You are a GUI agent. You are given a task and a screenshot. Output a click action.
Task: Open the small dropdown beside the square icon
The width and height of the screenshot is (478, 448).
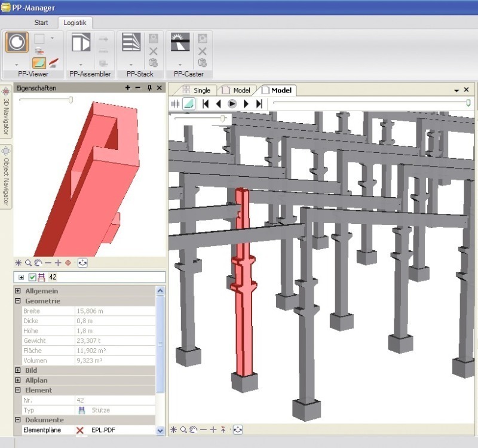[52, 38]
